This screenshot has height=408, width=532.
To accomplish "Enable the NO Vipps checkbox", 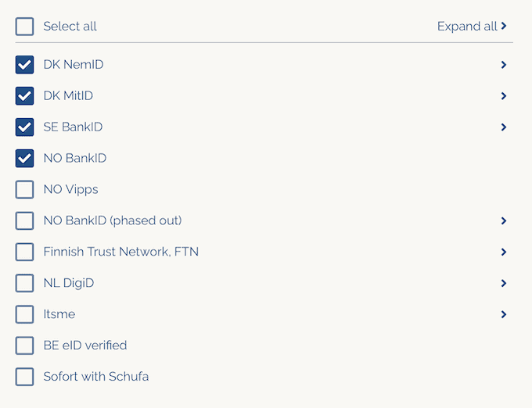I will 25,190.
